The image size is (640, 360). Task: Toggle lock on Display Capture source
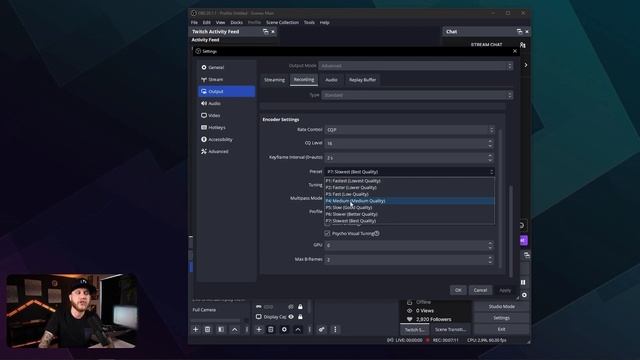[300, 317]
